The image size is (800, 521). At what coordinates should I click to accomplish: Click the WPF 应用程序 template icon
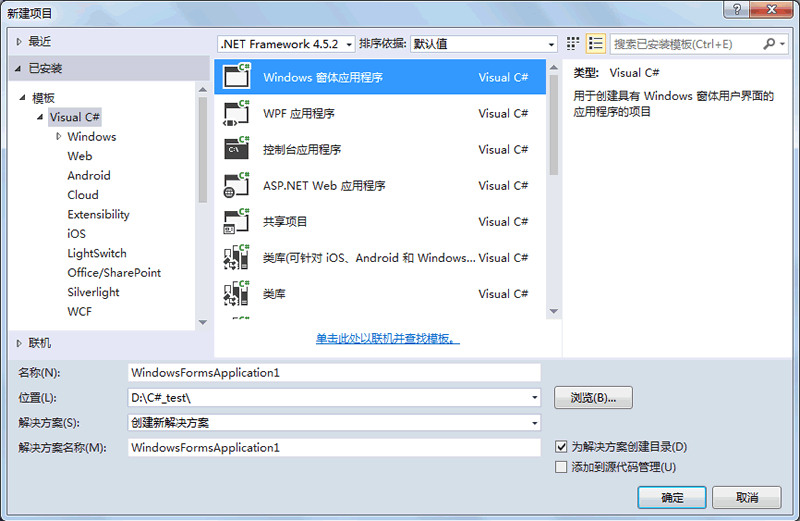(236, 113)
